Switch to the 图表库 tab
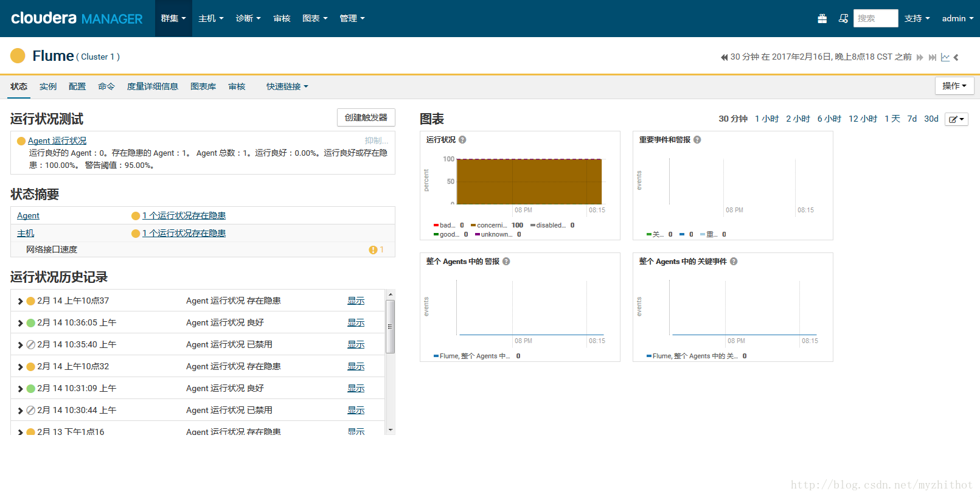Viewport: 980px width, 497px height. (x=203, y=86)
